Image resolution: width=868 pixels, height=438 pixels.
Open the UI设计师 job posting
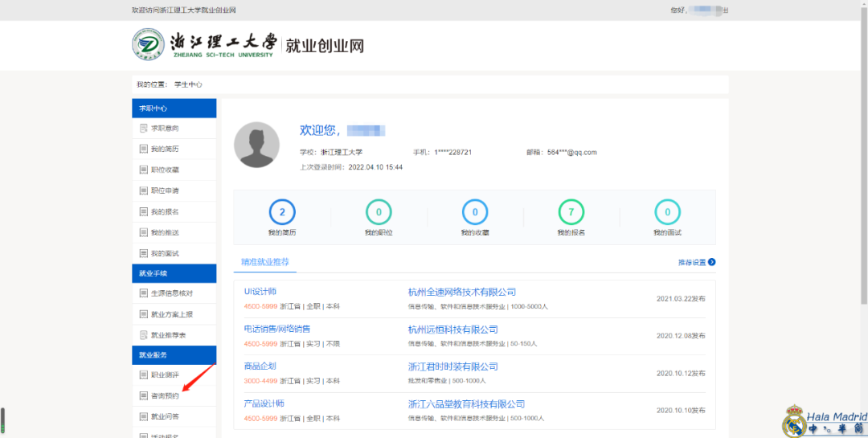point(260,292)
